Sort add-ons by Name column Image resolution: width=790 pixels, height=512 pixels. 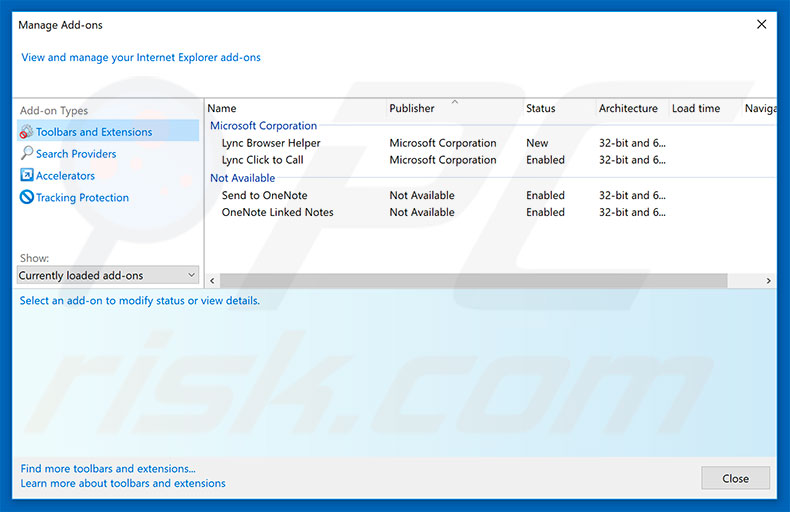click(222, 108)
